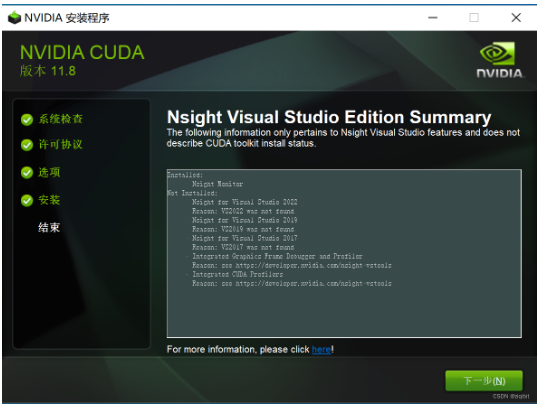The height and width of the screenshot is (408, 540).
Task: Open the 'here' more information link
Action: 321,349
